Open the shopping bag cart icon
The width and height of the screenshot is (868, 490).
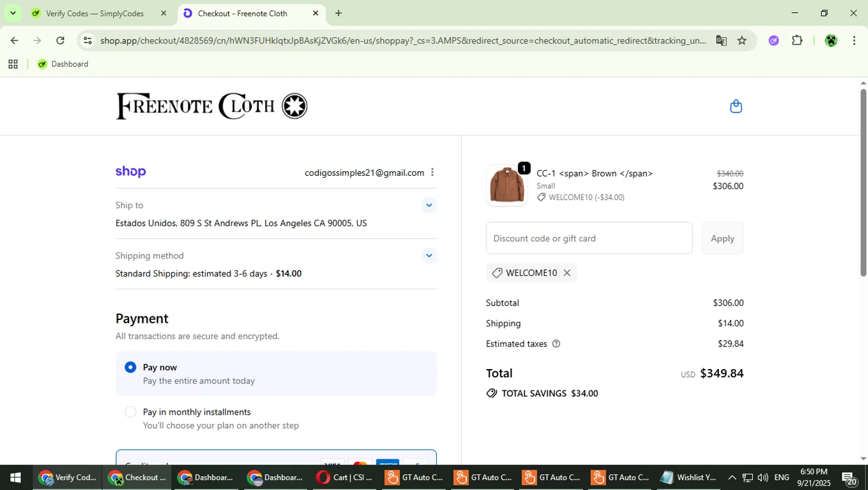point(735,106)
